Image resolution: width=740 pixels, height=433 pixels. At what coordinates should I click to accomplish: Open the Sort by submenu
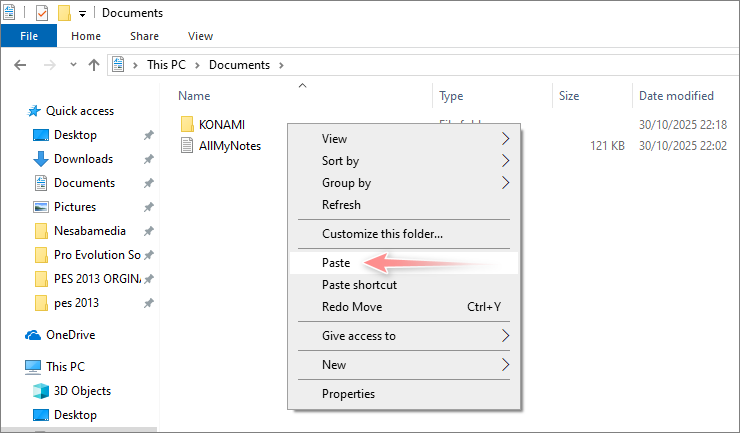(x=404, y=161)
